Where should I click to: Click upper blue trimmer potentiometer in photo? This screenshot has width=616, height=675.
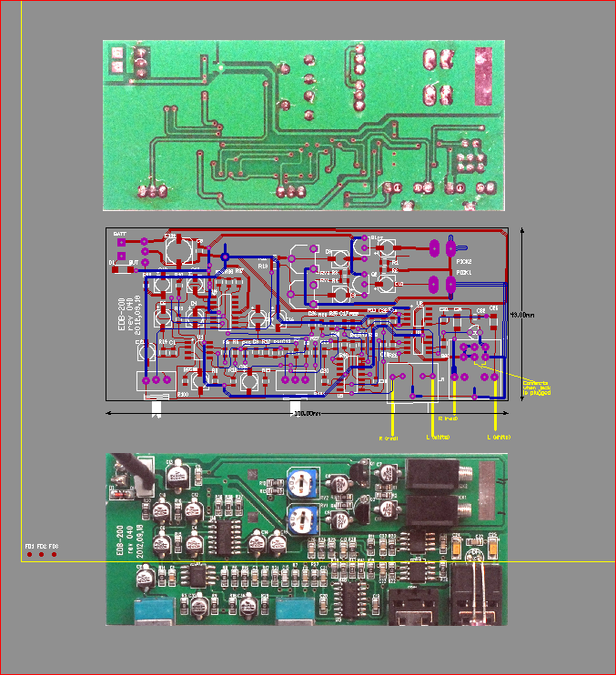[301, 483]
